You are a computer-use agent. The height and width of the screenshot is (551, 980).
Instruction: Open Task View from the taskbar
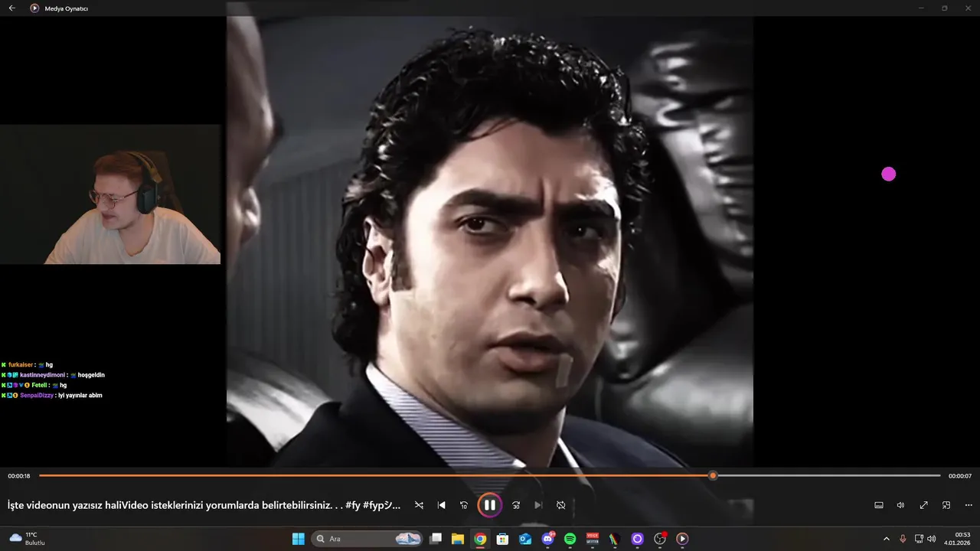coord(436,539)
